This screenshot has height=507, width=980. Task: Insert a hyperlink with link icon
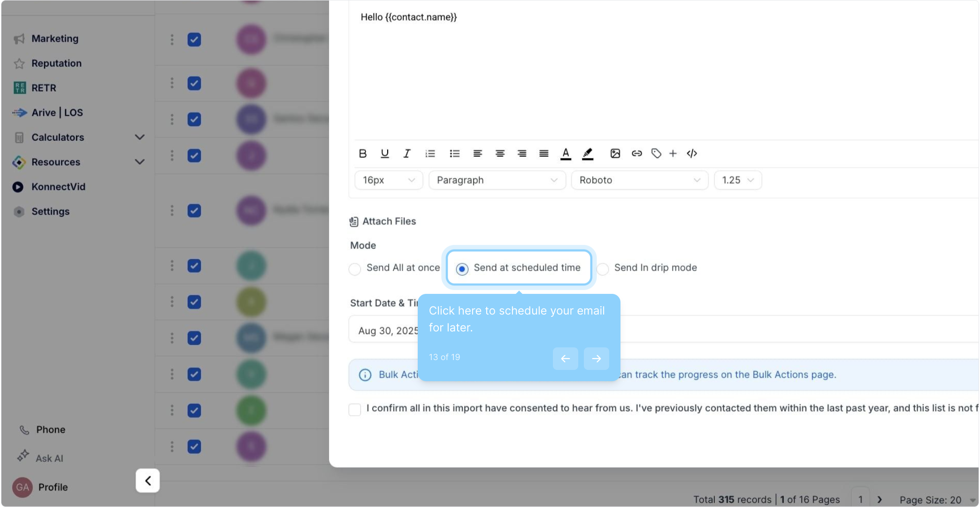tap(636, 154)
